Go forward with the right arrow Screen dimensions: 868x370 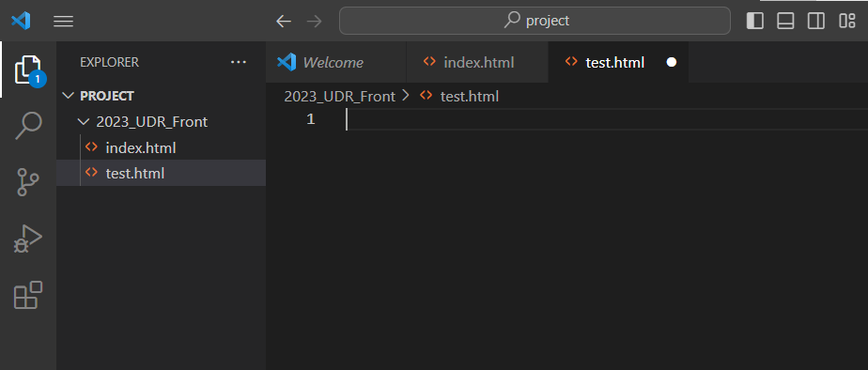(x=314, y=22)
